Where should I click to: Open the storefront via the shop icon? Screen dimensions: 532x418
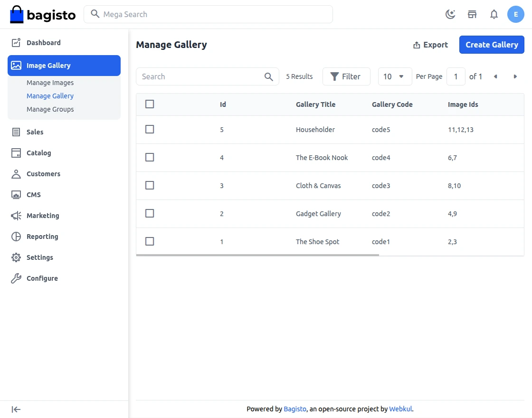[472, 14]
